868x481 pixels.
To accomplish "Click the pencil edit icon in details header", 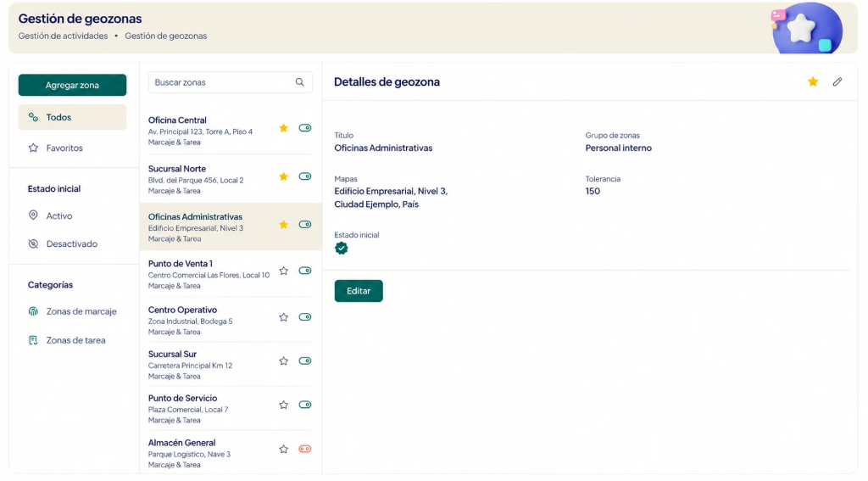I will click(837, 82).
